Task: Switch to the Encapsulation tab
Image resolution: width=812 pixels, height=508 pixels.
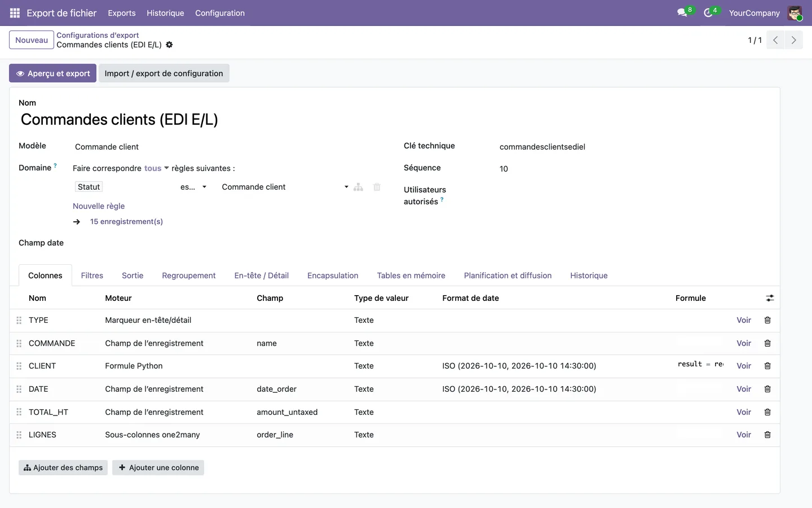Action: (x=333, y=275)
